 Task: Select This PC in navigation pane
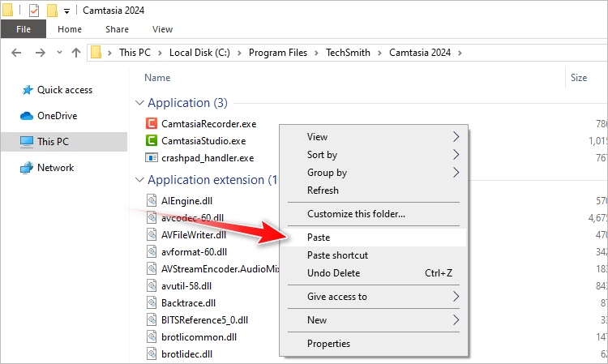pyautogui.click(x=53, y=142)
